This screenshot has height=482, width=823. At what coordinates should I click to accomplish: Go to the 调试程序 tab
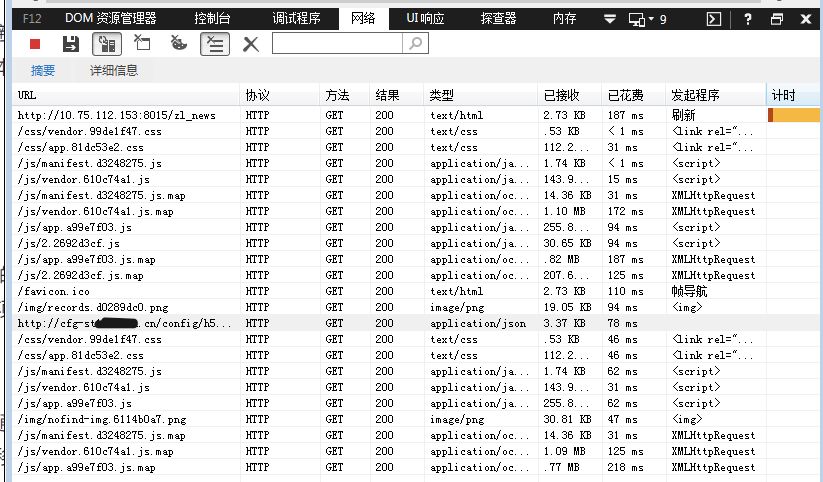[x=296, y=18]
